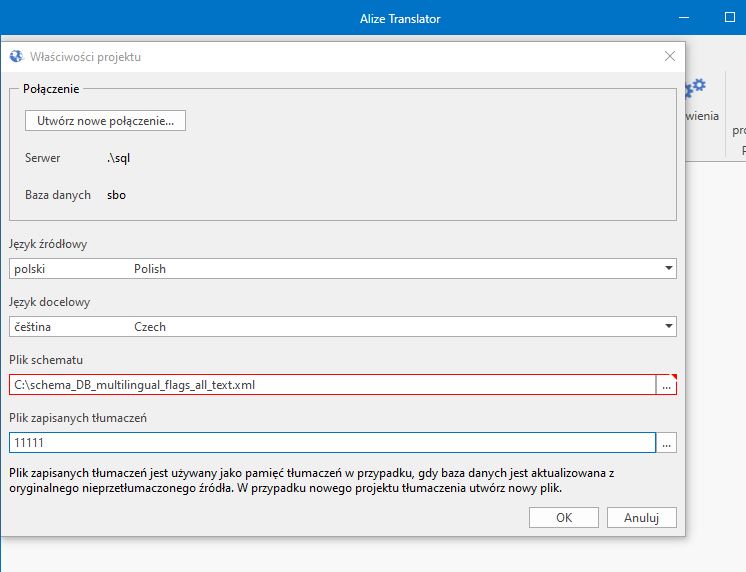This screenshot has height=572, width=746.
Task: Open the Język źródłowy dropdown
Action: 343,269
